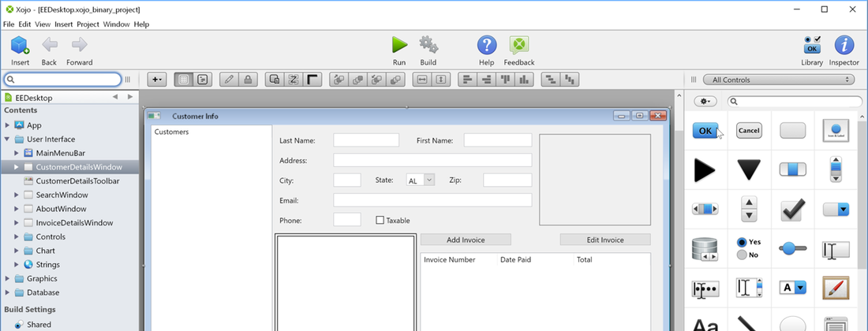The width and height of the screenshot is (868, 331).
Task: Expand the SearchWindow tree item
Action: click(x=17, y=195)
